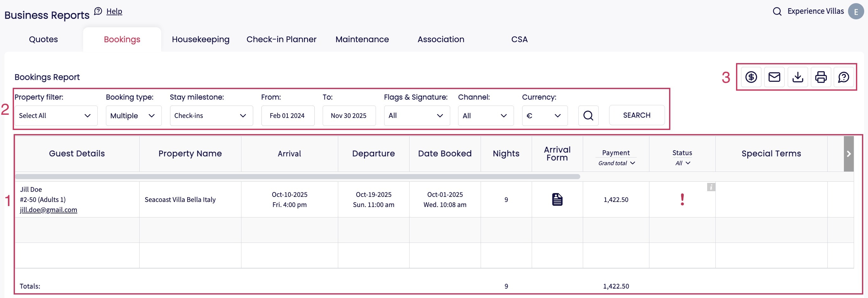868x298 pixels.
Task: Open the Property filter dropdown
Action: pos(56,115)
